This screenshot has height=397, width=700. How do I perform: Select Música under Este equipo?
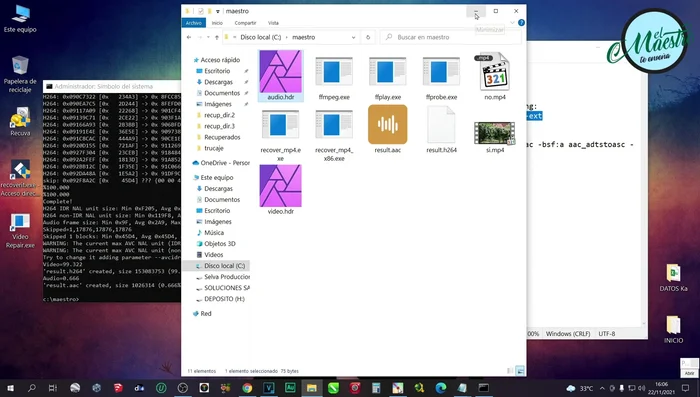[213, 233]
